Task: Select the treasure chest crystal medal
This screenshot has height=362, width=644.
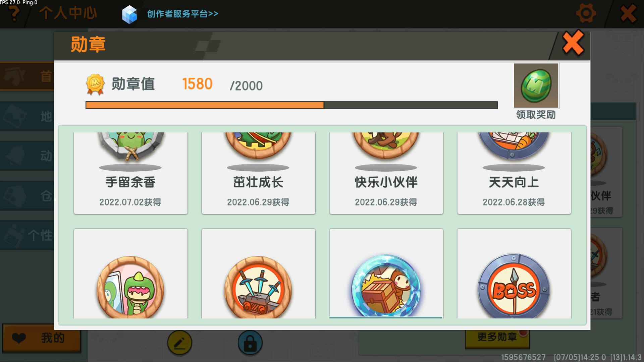Action: point(386,286)
